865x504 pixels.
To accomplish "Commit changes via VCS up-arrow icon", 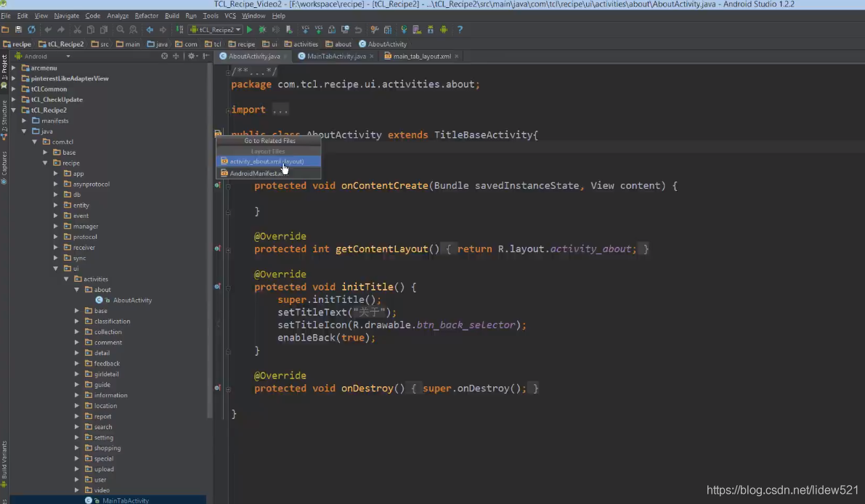I will click(x=318, y=30).
